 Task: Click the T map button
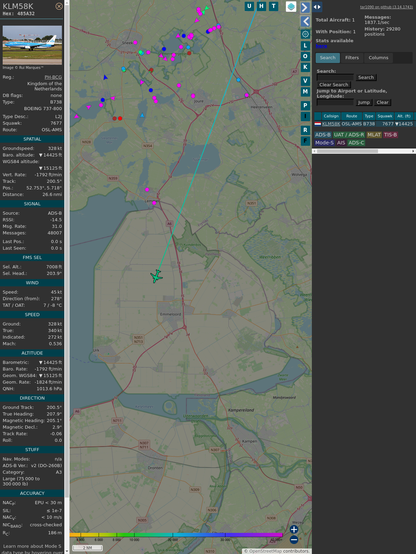274,6
